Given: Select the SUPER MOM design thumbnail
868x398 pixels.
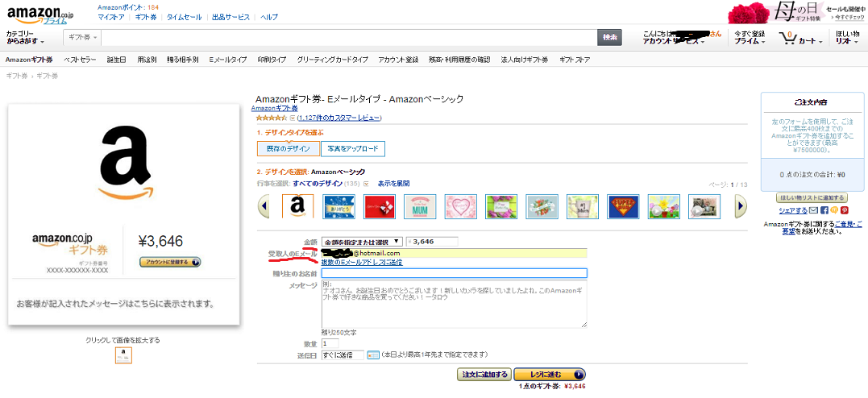Looking at the screenshot, I should 623,206.
